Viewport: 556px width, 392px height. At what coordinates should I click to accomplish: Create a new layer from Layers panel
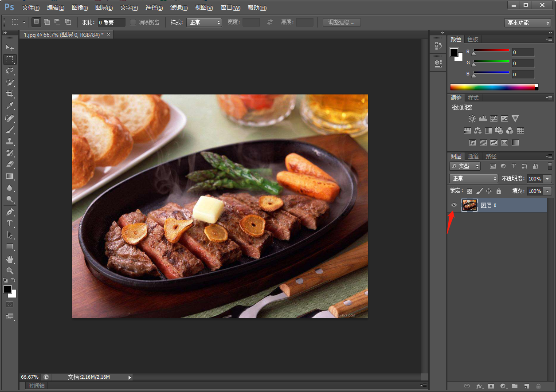527,386
